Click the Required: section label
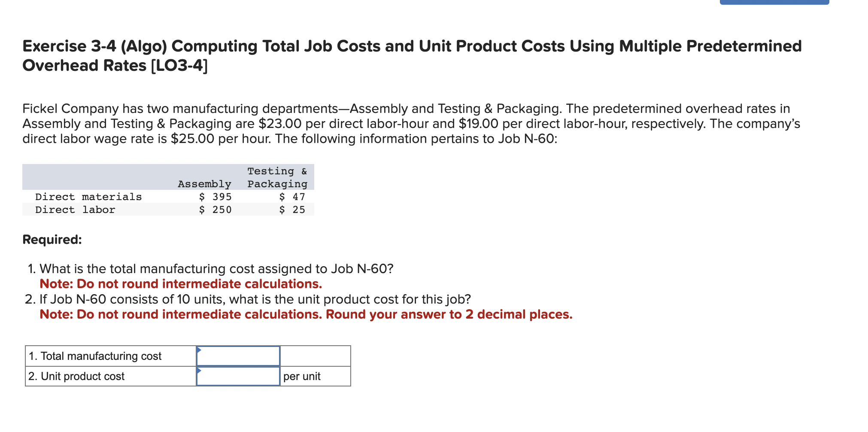The image size is (868, 432). [52, 240]
